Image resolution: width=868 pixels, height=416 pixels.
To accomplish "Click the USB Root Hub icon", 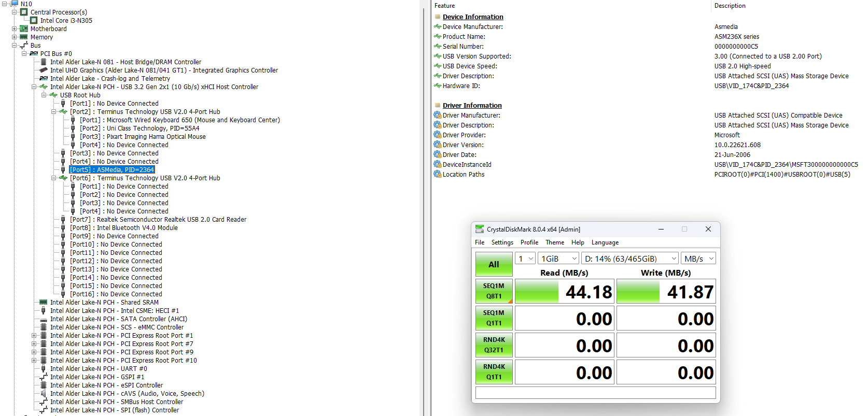I will click(x=53, y=95).
